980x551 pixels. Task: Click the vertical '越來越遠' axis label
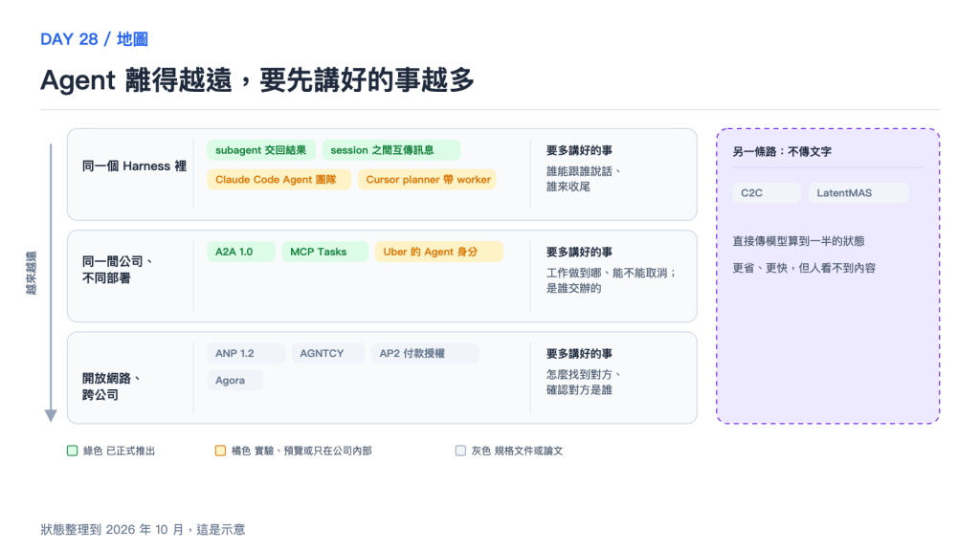click(x=32, y=273)
